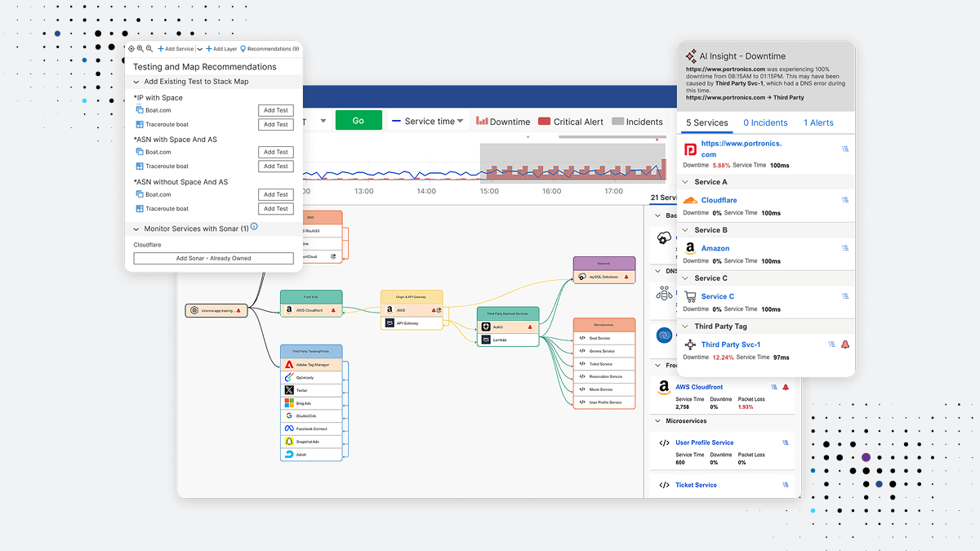Viewport: 980px width, 551px height.
Task: Click Add Sonar - Already Owned button
Action: (x=213, y=258)
